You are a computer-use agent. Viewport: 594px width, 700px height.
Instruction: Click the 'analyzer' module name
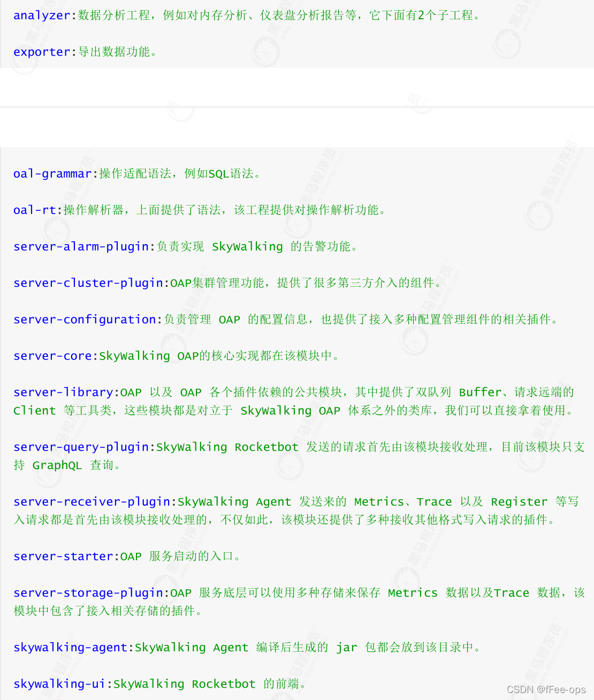click(42, 16)
